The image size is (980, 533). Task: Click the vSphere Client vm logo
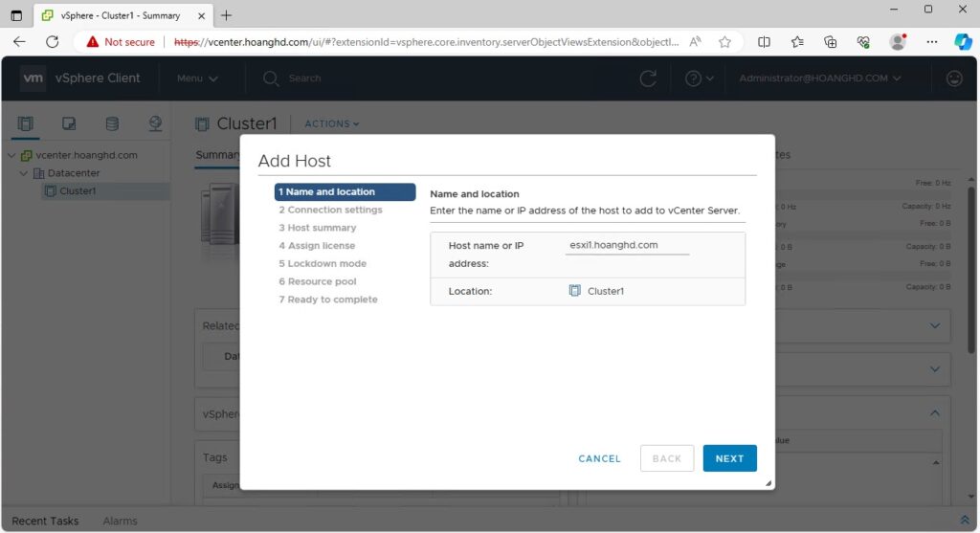pos(33,78)
